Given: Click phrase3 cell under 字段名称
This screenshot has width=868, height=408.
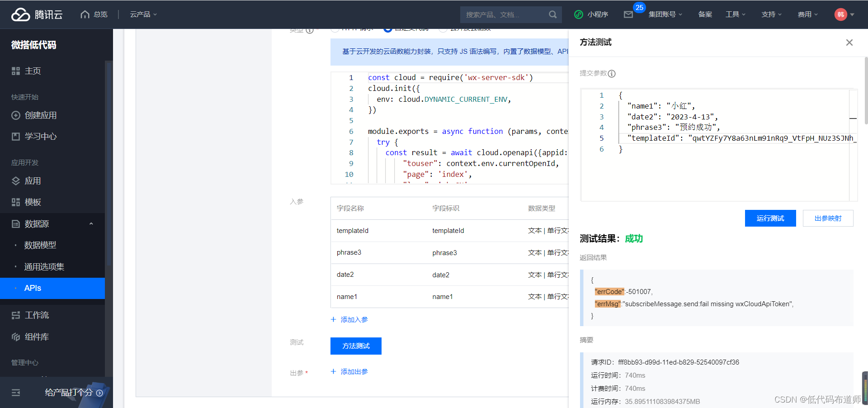Looking at the screenshot, I should tap(349, 252).
